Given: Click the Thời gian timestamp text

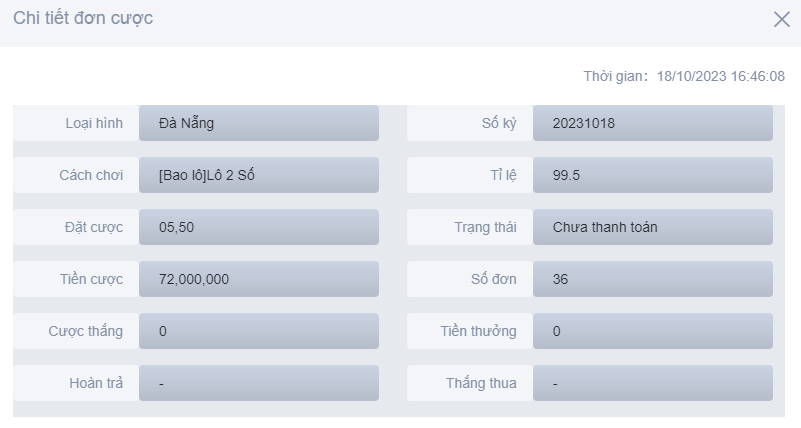Looking at the screenshot, I should pos(684,76).
